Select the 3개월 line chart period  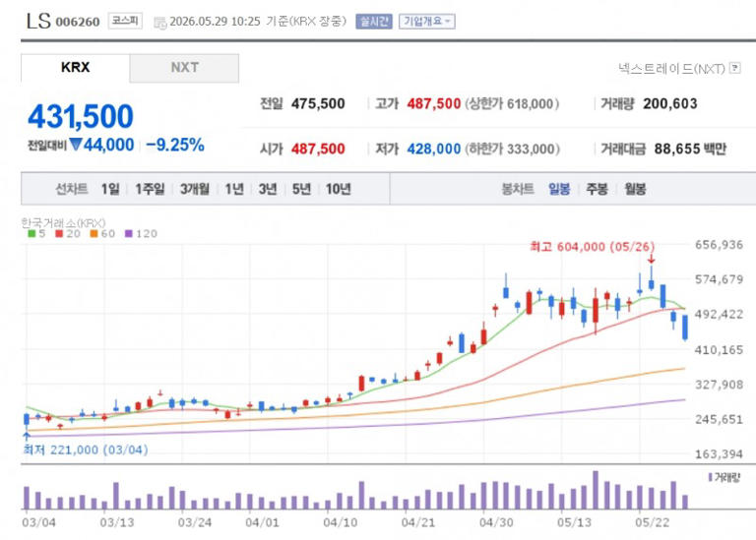[195, 189]
